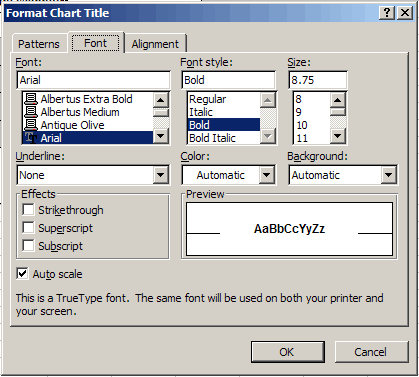Close the Format Chart Title dialog
419x377 pixels.
pos(405,13)
